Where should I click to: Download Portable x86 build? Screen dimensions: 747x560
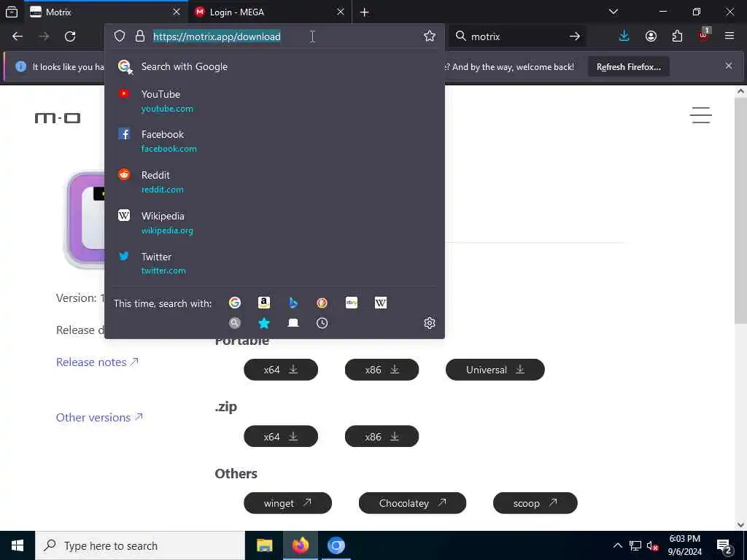(x=382, y=370)
